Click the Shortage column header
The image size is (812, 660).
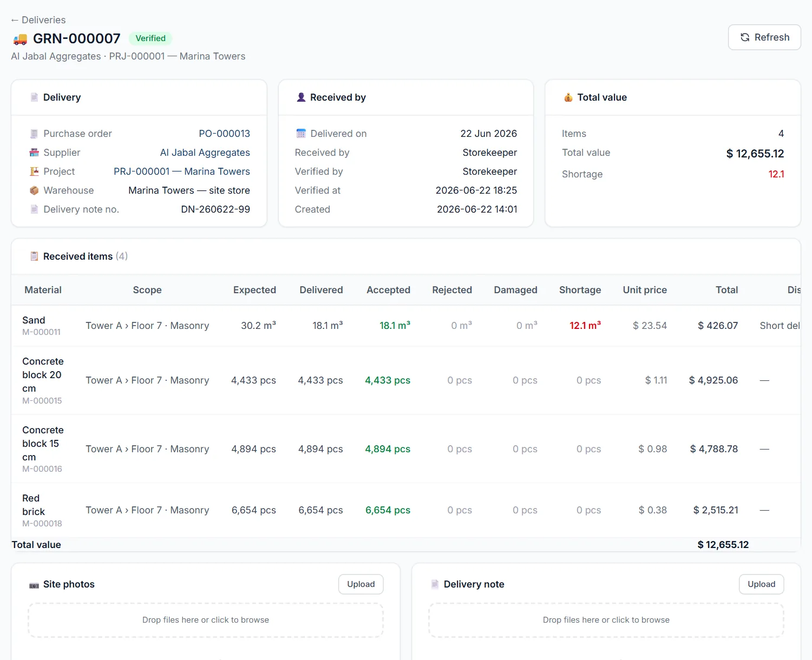[580, 290]
